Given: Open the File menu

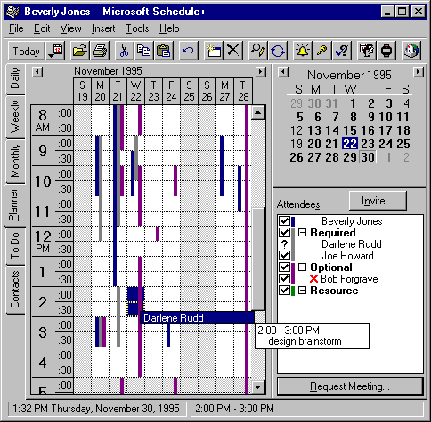Looking at the screenshot, I should (x=16, y=29).
